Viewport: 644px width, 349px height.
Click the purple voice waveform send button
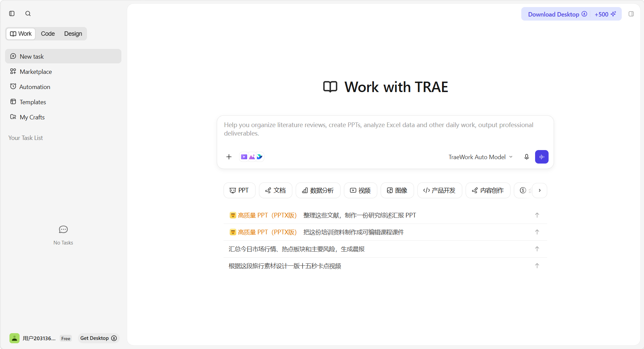tap(542, 157)
